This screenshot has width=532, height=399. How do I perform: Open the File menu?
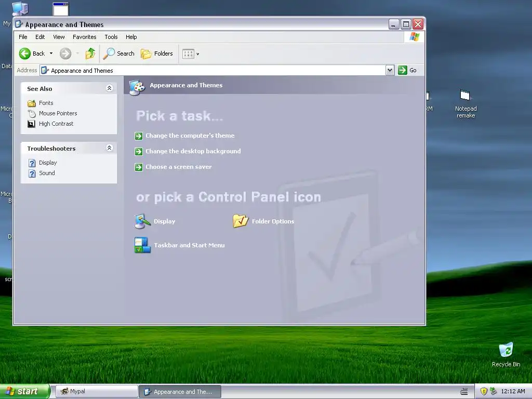tap(23, 37)
